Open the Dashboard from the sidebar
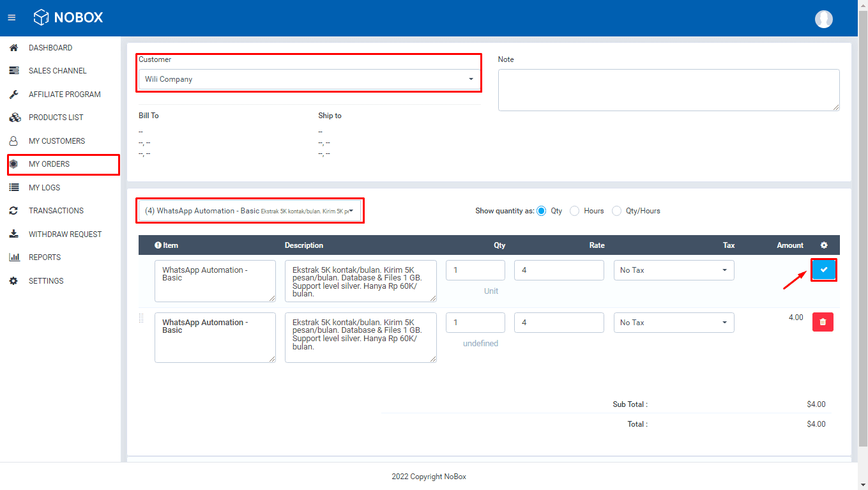 [x=50, y=47]
